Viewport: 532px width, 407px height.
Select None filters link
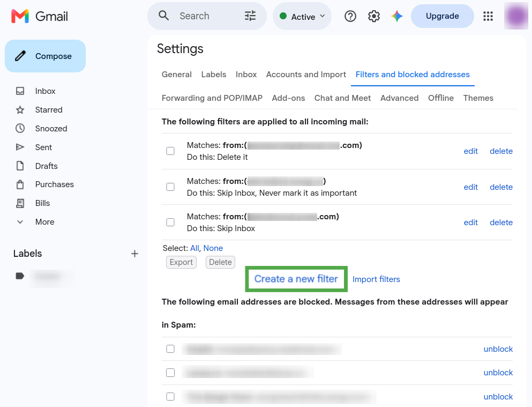213,248
